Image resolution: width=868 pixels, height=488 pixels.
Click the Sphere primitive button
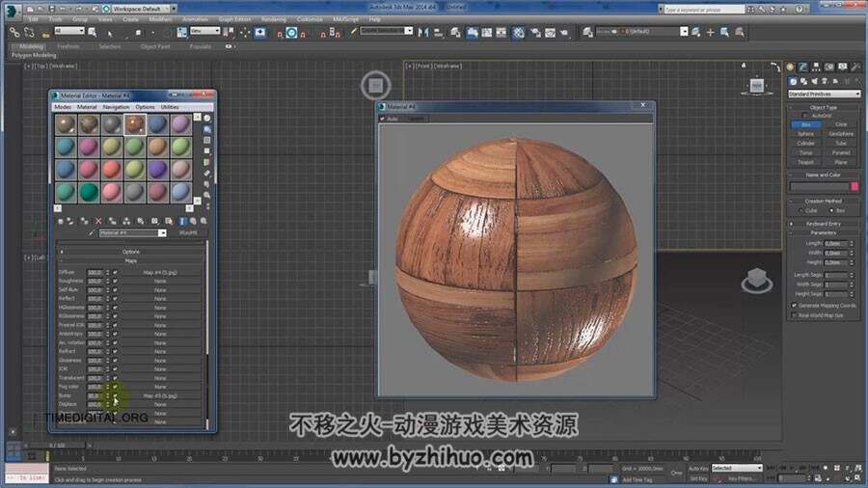(x=806, y=134)
